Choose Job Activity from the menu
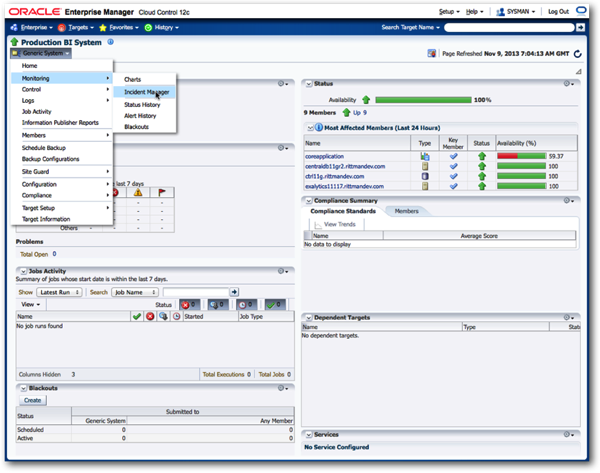 36,111
